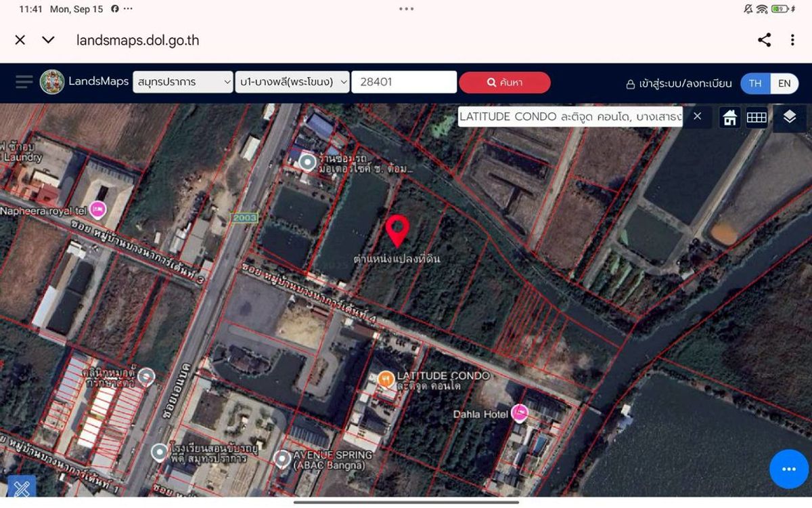Click the red ค้นหา search button
Screen dimensions: 812x508
tap(505, 82)
